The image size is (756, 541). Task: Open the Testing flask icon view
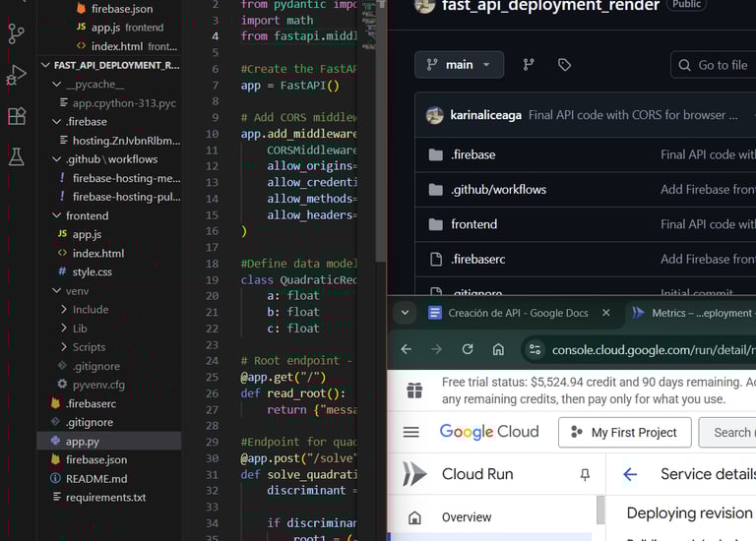(x=17, y=157)
